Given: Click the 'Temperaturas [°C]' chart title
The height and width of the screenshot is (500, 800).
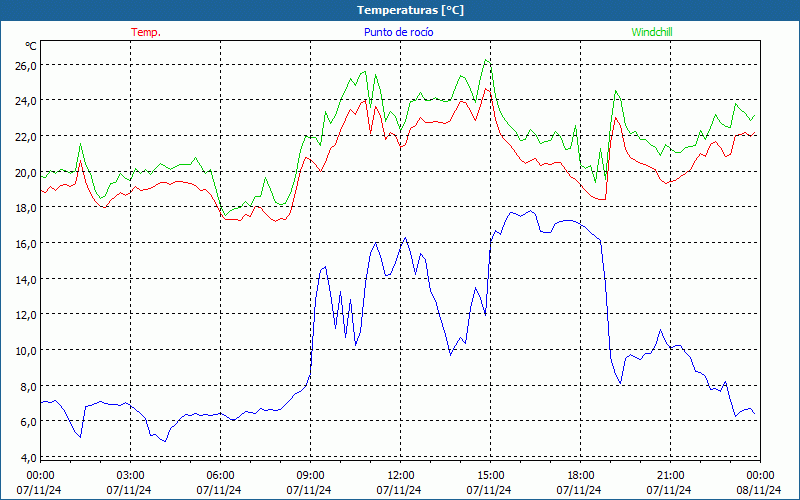Looking at the screenshot, I should 410,10.
